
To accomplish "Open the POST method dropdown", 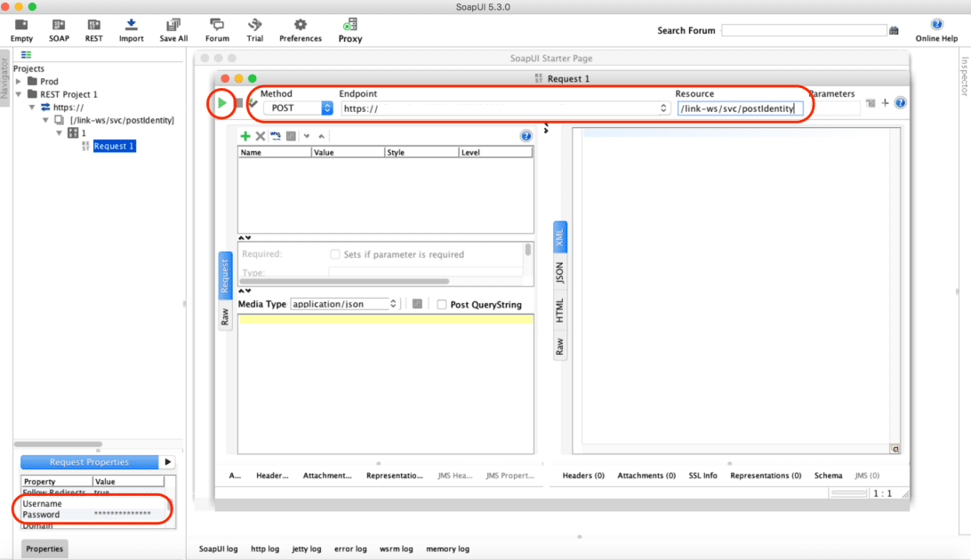I will (x=299, y=108).
